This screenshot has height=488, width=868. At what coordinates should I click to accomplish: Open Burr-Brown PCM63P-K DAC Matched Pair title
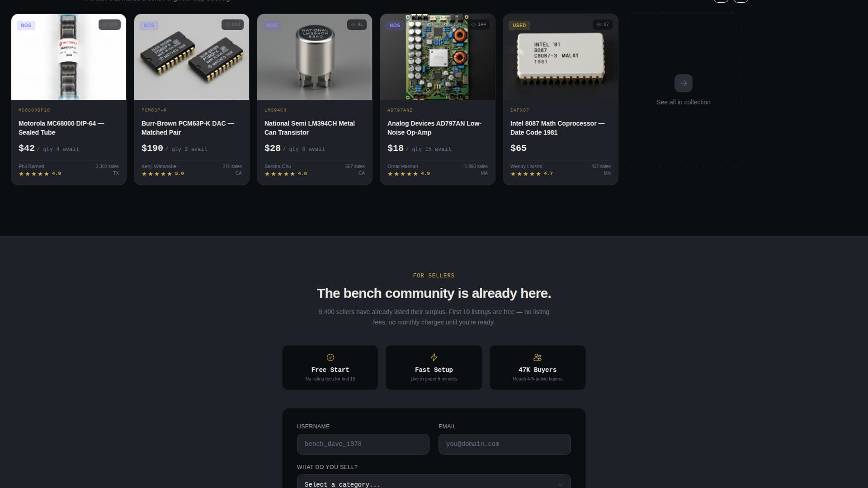pos(188,128)
